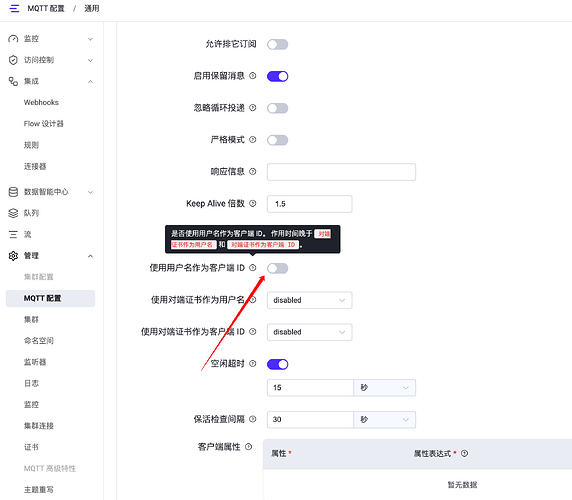Click help icon next to 保活检查间隔
Image resolution: width=572 pixels, height=500 pixels.
252,419
